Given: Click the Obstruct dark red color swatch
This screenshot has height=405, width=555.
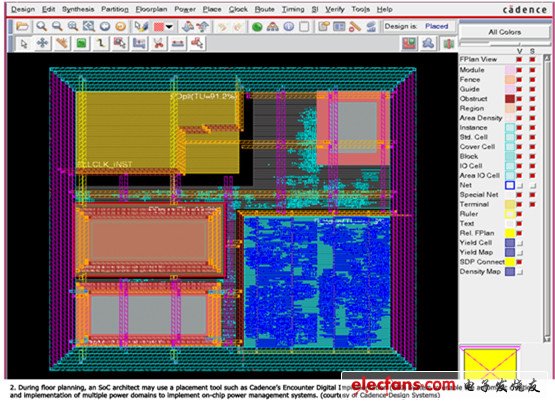Looking at the screenshot, I should point(510,99).
